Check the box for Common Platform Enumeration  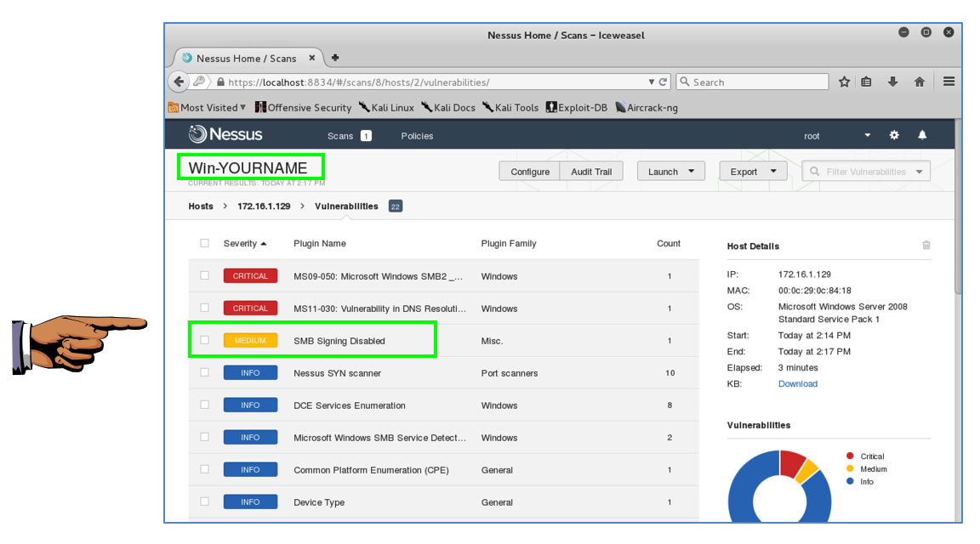204,469
